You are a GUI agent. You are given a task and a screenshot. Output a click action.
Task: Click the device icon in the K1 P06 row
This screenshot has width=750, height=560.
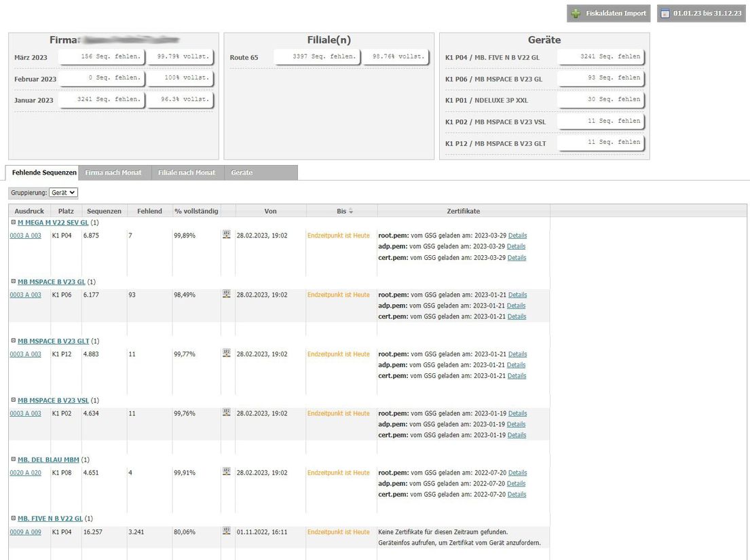click(227, 294)
